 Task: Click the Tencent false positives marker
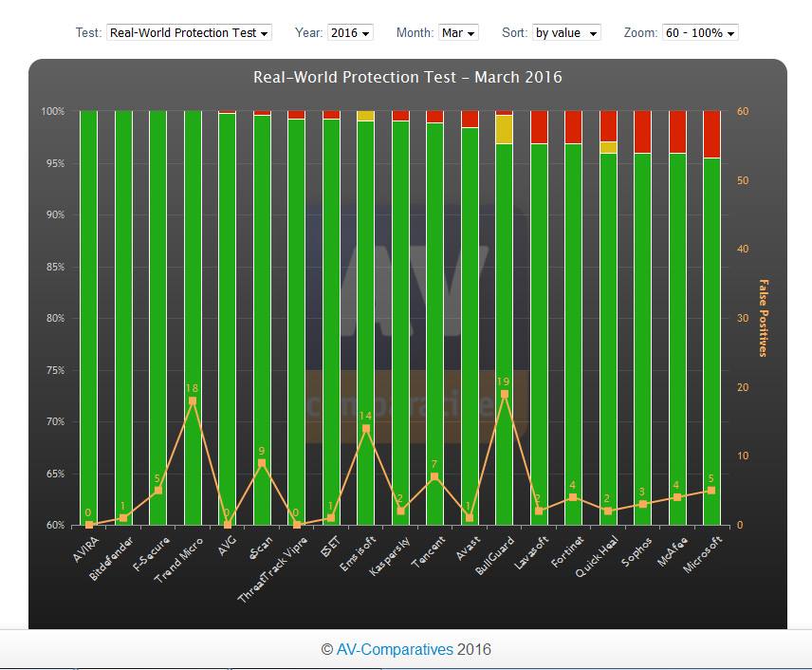435,476
